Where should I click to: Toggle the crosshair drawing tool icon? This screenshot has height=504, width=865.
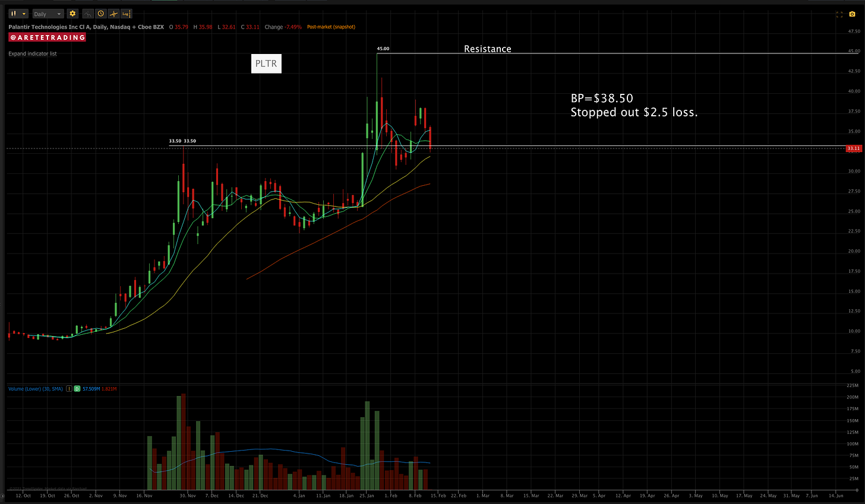point(113,14)
